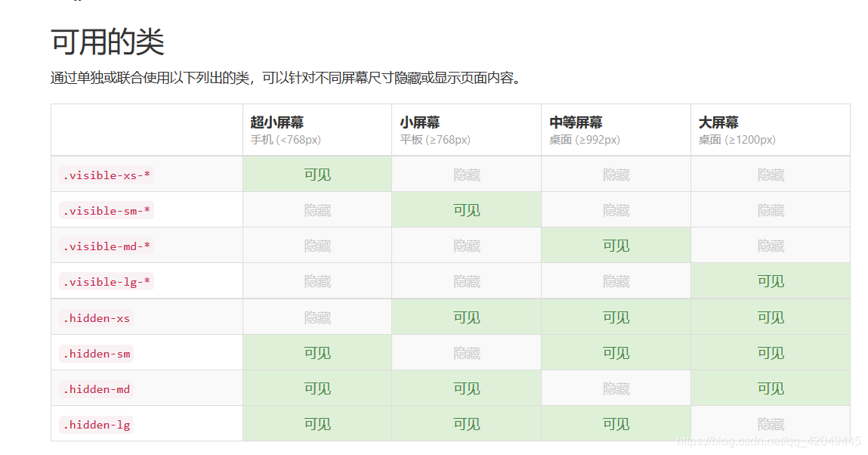The height and width of the screenshot is (455, 868).
Task: Click 可见 cell in .visible-sm-* row
Action: 467,210
